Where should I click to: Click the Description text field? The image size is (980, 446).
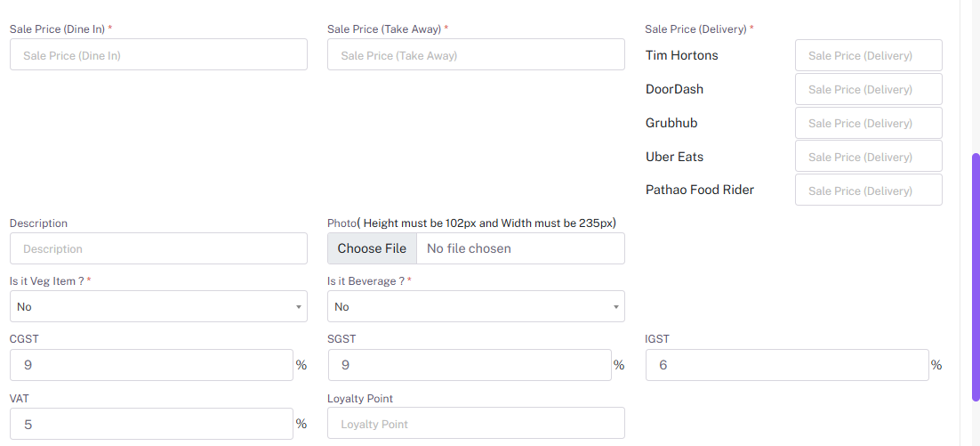pyautogui.click(x=158, y=249)
